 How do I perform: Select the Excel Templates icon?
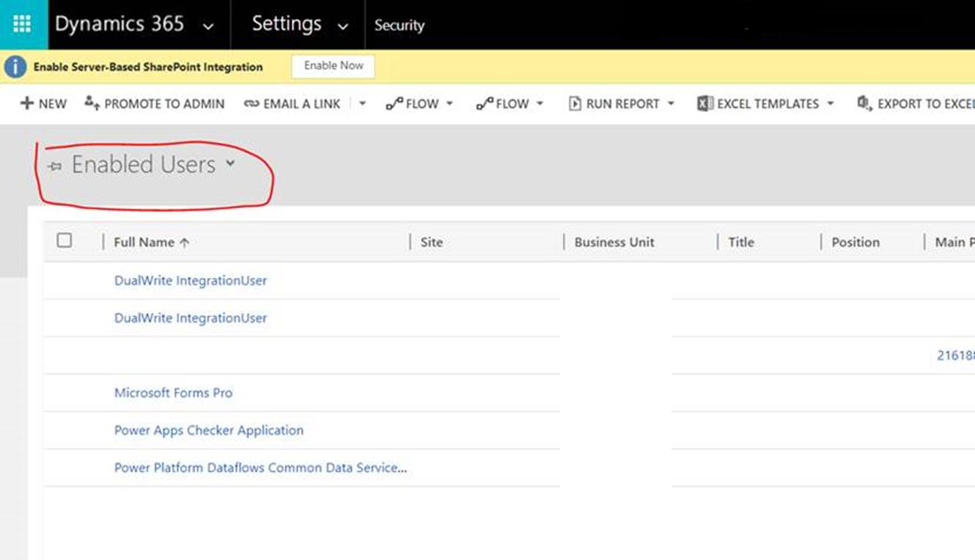[704, 103]
